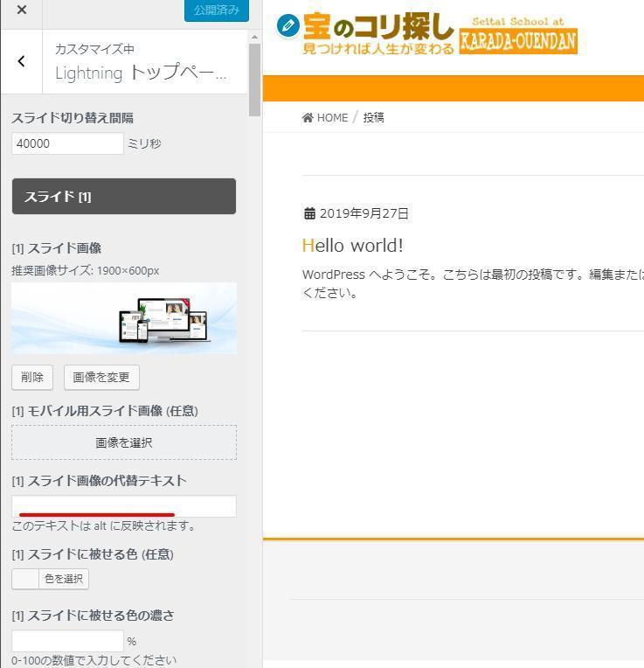Click the 画像を変更 button
The width and height of the screenshot is (644, 668).
pyautogui.click(x=101, y=377)
